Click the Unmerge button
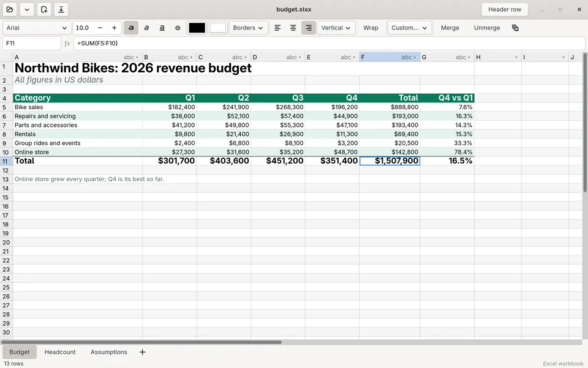 coord(487,28)
